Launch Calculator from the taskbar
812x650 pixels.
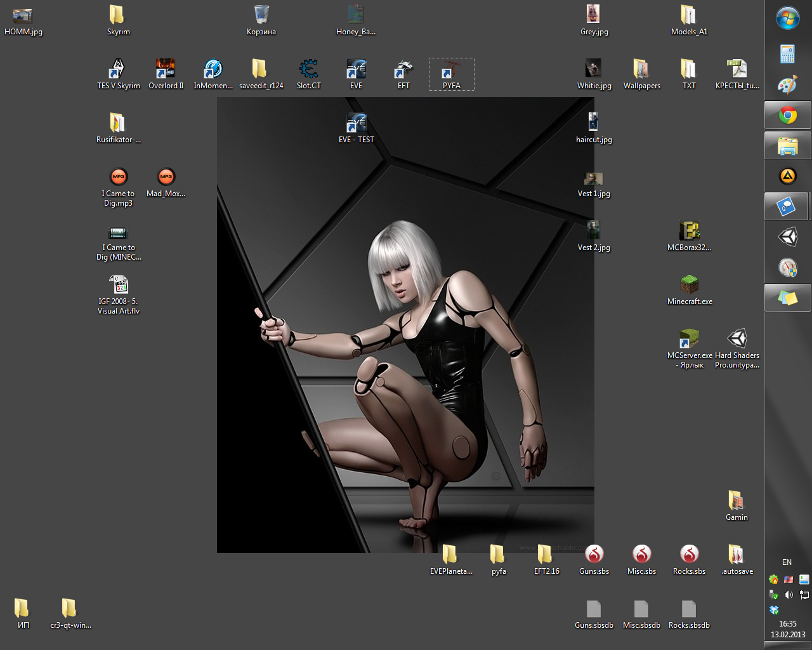[x=788, y=54]
